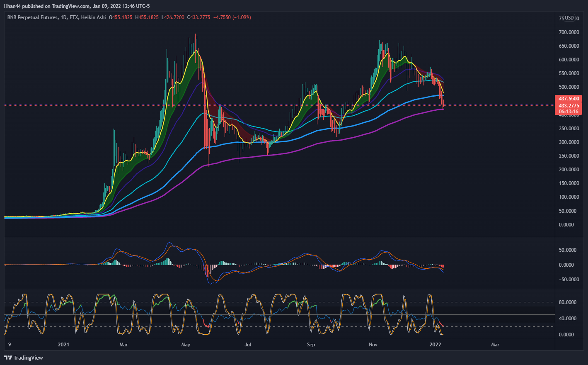
Task: Click the high value H455.1825
Action: coord(147,17)
